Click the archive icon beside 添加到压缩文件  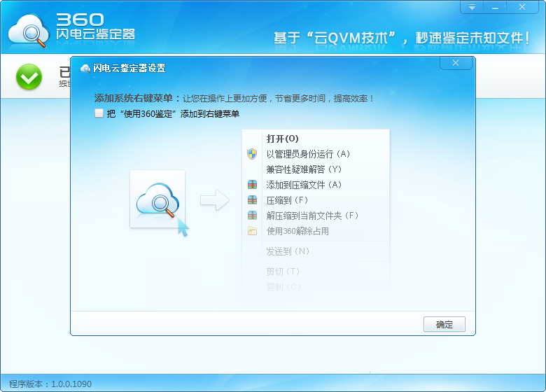coord(253,185)
